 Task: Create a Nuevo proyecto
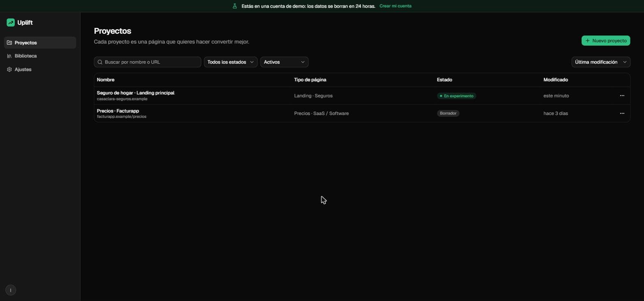click(x=606, y=41)
